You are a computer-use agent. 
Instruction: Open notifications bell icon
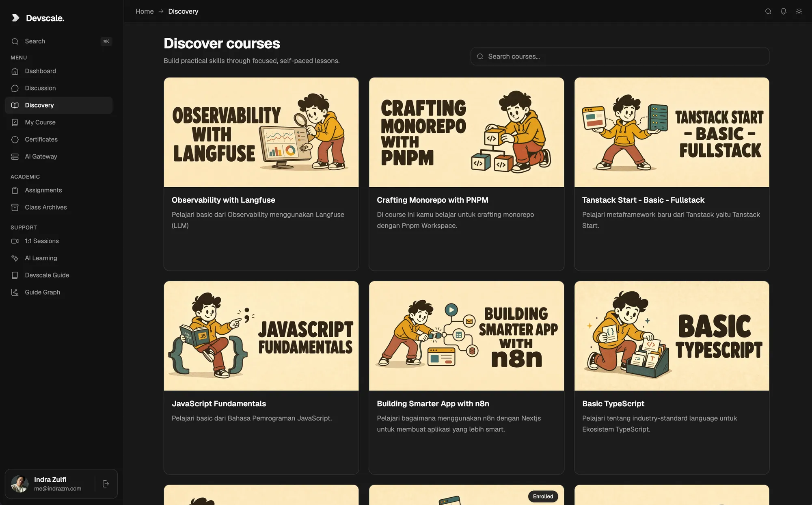click(x=784, y=11)
